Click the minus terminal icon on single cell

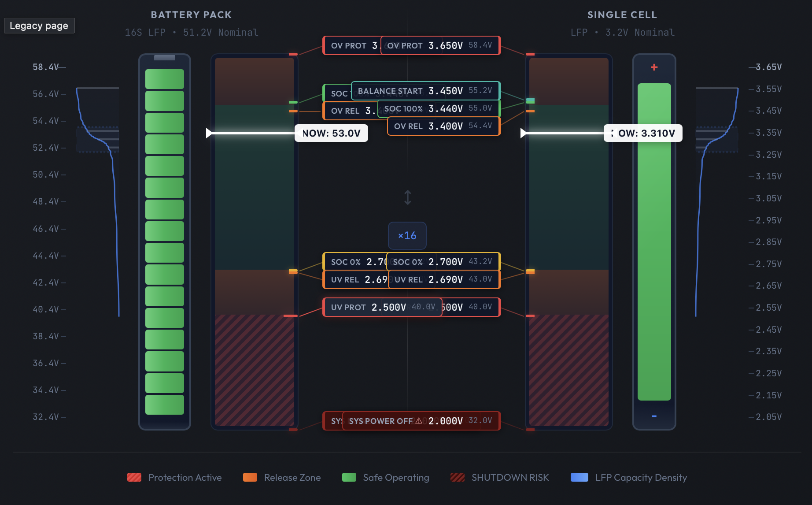tap(654, 416)
